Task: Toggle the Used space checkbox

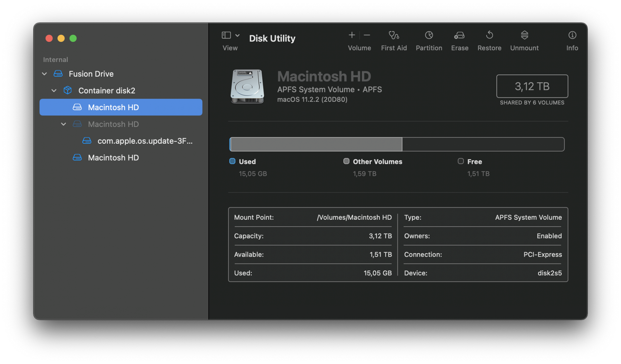Action: pyautogui.click(x=232, y=161)
